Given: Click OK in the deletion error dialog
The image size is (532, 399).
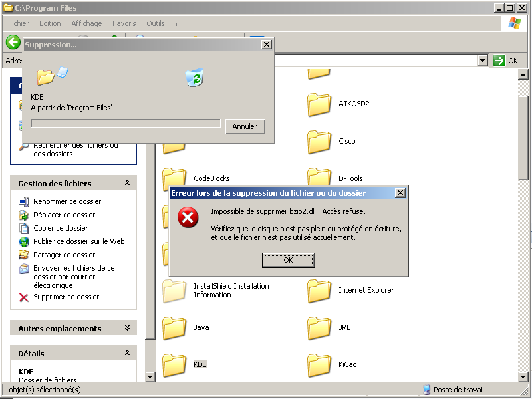Looking at the screenshot, I should (288, 260).
